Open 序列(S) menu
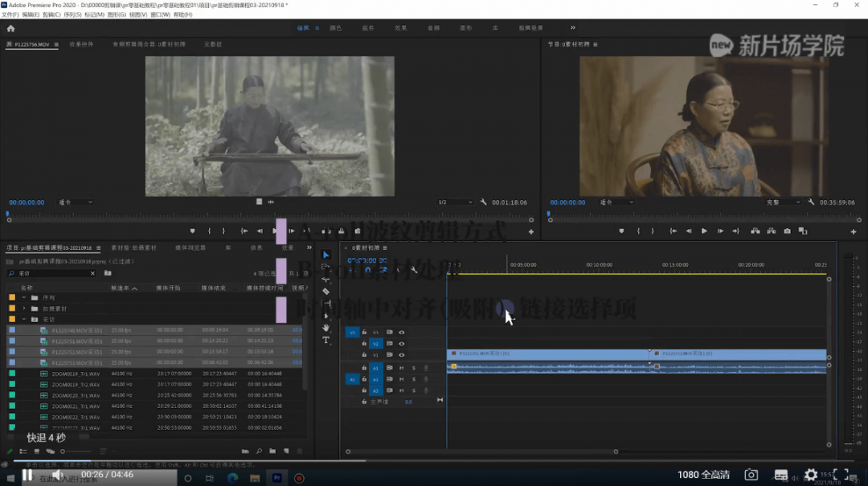 point(72,14)
